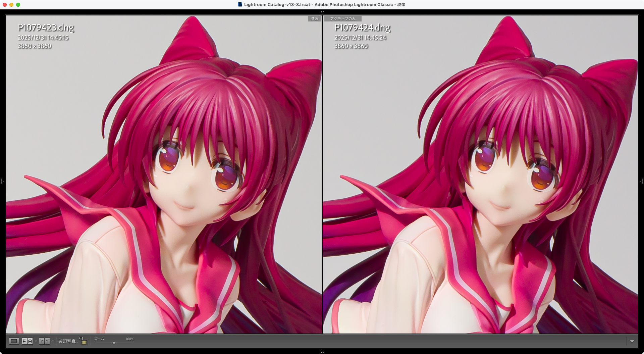Open the dropdown arrow beside the R A button
Image resolution: width=644 pixels, height=354 pixels.
pyautogui.click(x=36, y=341)
